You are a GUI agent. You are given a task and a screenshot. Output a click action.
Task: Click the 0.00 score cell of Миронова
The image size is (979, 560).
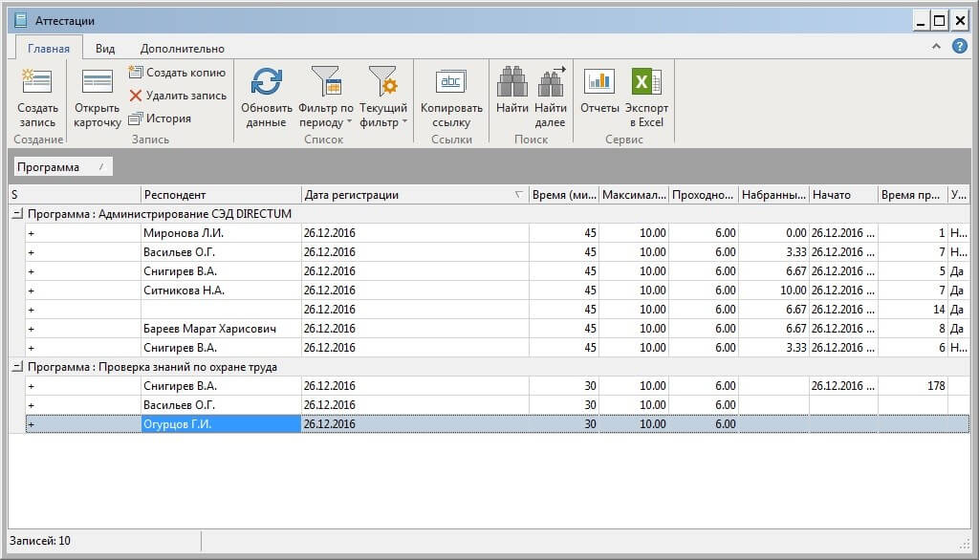(x=773, y=233)
